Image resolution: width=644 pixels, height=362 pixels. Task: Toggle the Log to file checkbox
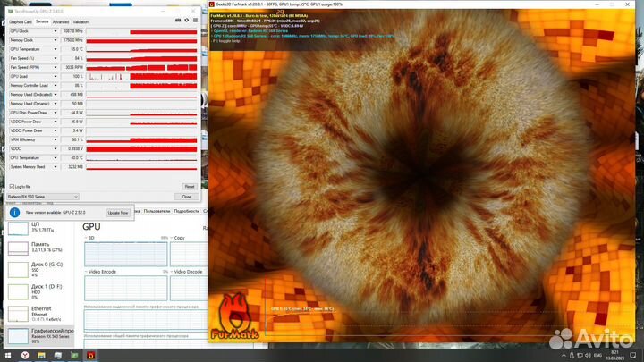12,186
